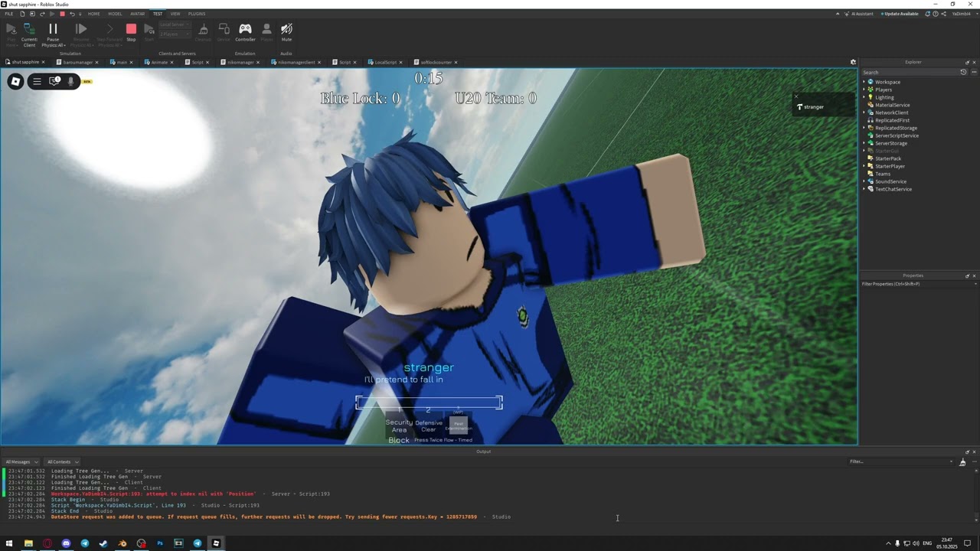The width and height of the screenshot is (980, 551).
Task: Open Explorer search history icon
Action: point(963,72)
